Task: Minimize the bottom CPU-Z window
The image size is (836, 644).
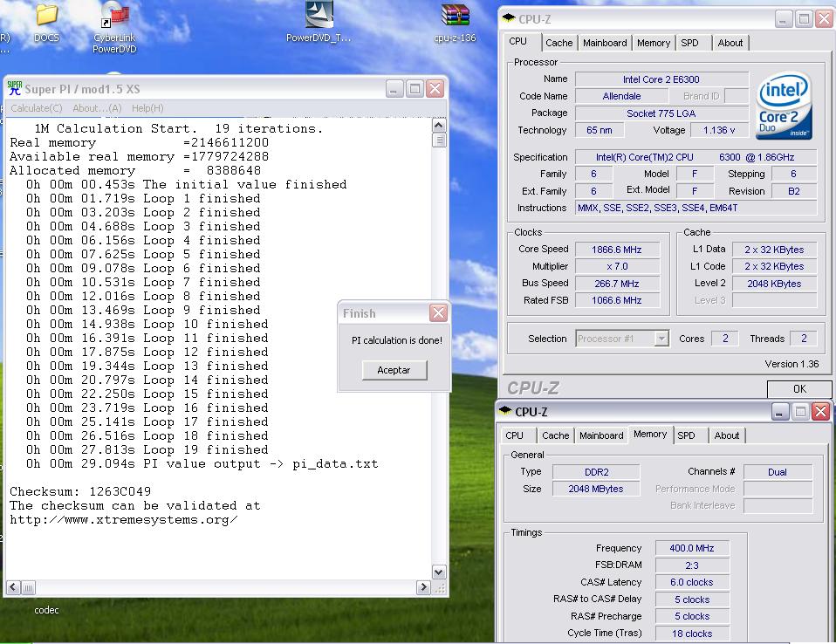Action: click(779, 411)
